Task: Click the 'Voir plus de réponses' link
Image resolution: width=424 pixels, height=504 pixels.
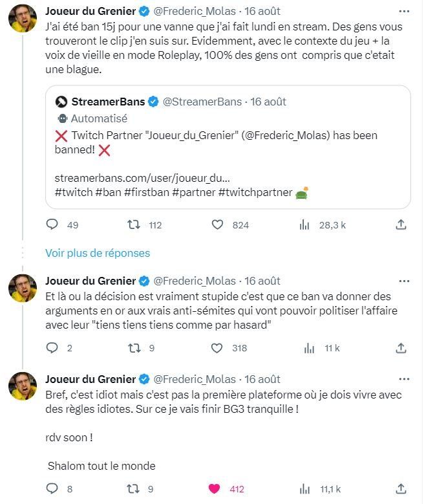Action: [98, 253]
